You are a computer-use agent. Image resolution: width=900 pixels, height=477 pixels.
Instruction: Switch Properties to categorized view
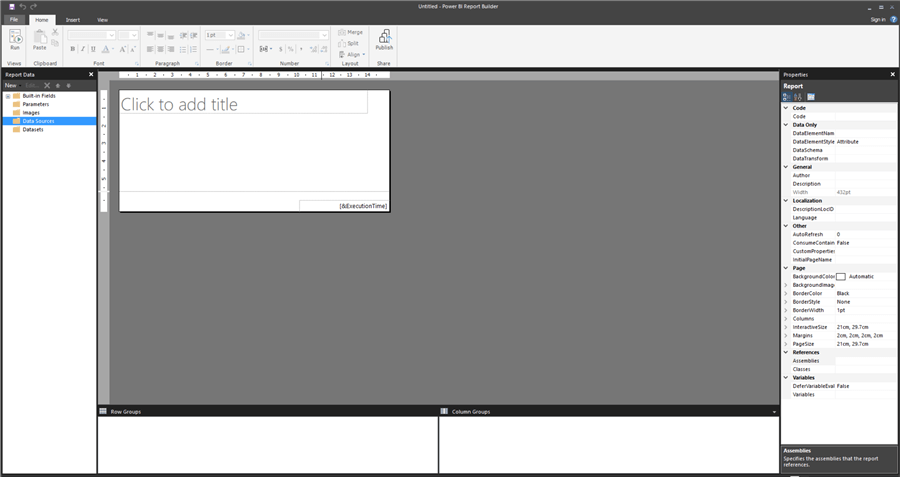pyautogui.click(x=787, y=97)
